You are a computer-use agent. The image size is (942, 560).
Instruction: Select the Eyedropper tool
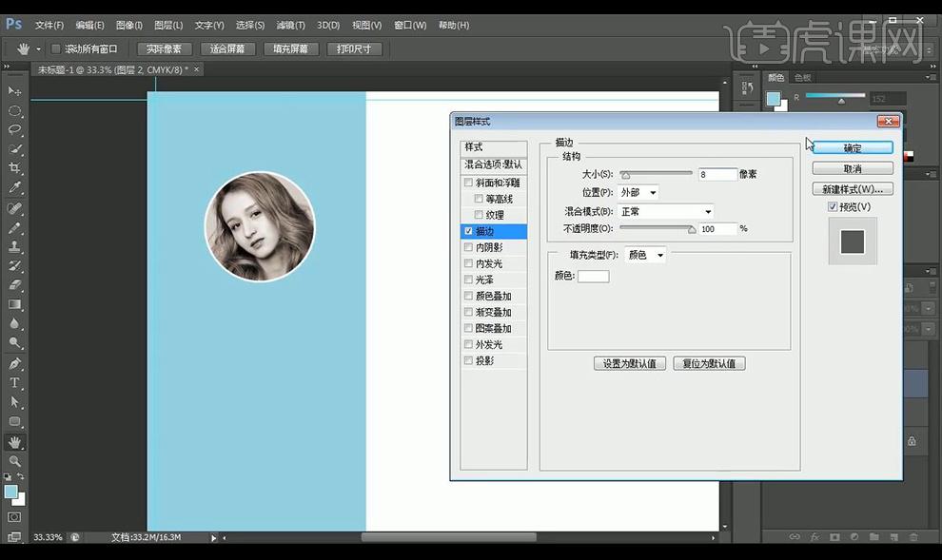click(x=14, y=188)
